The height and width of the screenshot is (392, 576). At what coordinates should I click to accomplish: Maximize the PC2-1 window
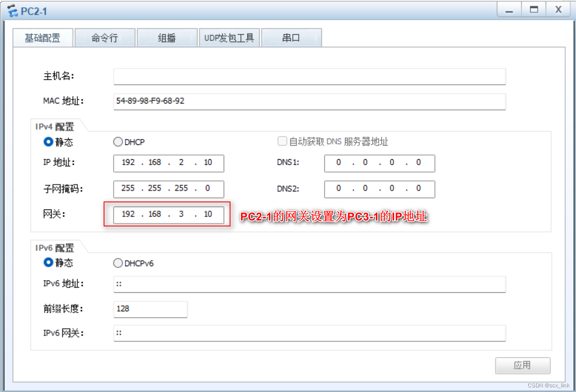[534, 10]
